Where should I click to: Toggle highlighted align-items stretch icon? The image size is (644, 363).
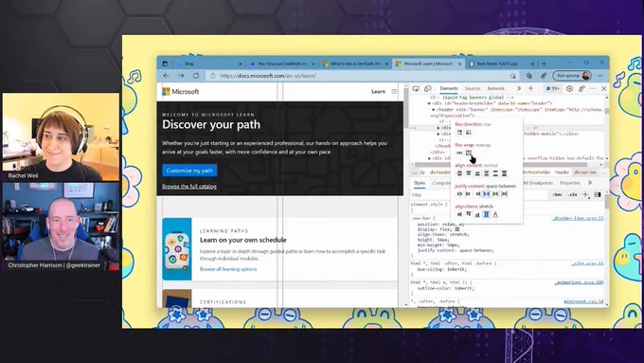[487, 214]
